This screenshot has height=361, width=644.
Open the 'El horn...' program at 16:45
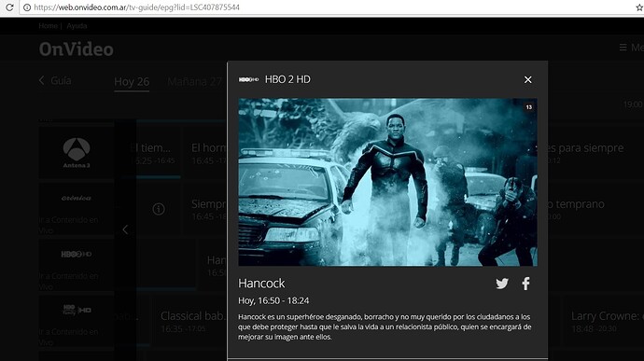pos(205,153)
